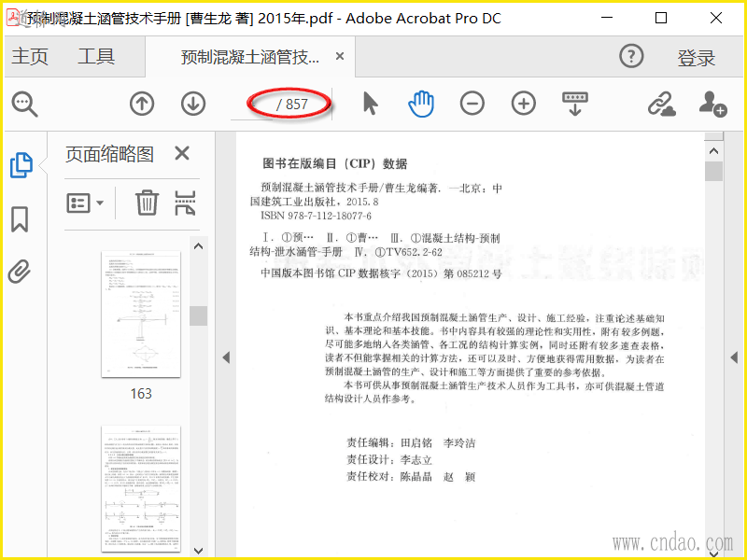The height and width of the screenshot is (560, 747).
Task: Open the Help question mark
Action: click(x=631, y=56)
